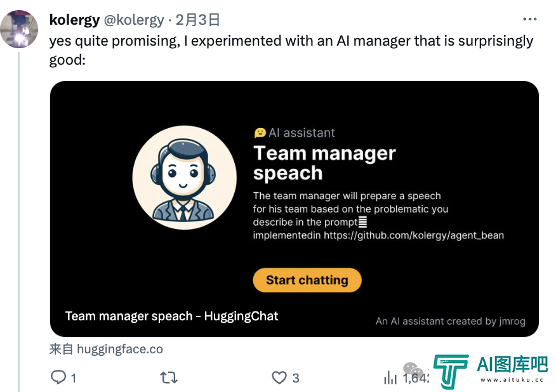Click the github.com/kolergy/agent_bean URL text
The width and height of the screenshot is (556, 392).
[x=413, y=235]
